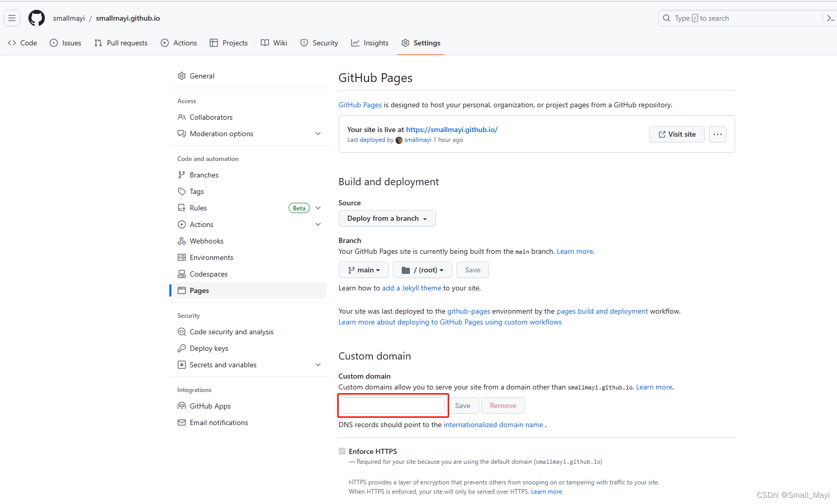This screenshot has height=504, width=837.
Task: Switch to the Issues tab
Action: 66,43
